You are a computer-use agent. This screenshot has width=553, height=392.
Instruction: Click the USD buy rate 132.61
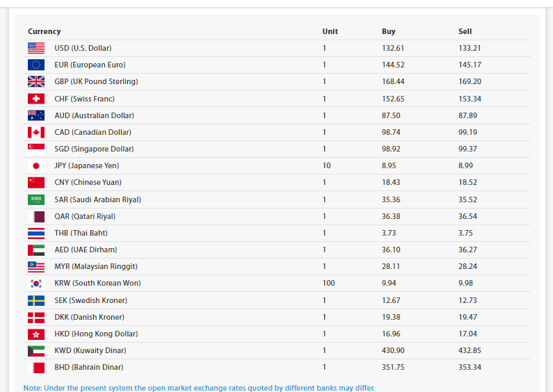393,48
